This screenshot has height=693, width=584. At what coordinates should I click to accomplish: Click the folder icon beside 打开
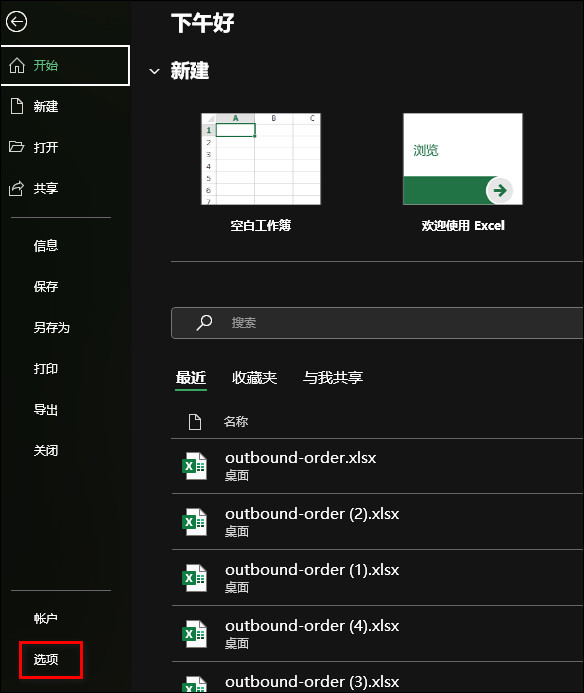pyautogui.click(x=17, y=147)
